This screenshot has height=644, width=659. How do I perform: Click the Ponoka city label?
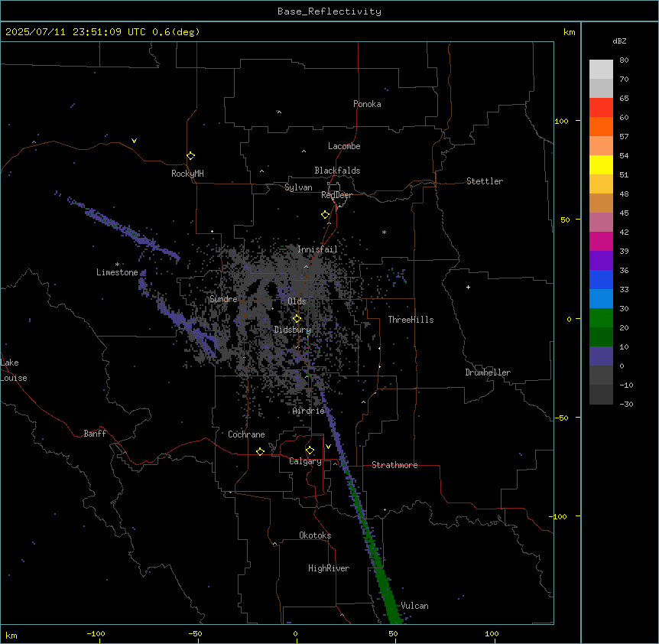click(x=367, y=104)
